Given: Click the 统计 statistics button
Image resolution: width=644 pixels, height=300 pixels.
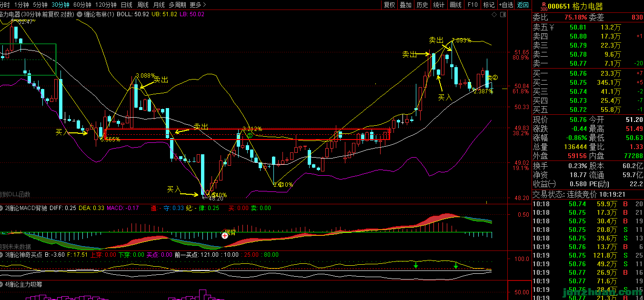Looking at the screenshot, I should coord(439,5).
